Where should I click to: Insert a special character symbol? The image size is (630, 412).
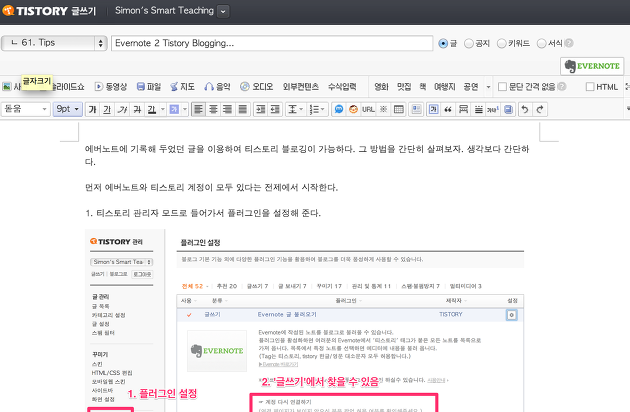tap(384, 109)
